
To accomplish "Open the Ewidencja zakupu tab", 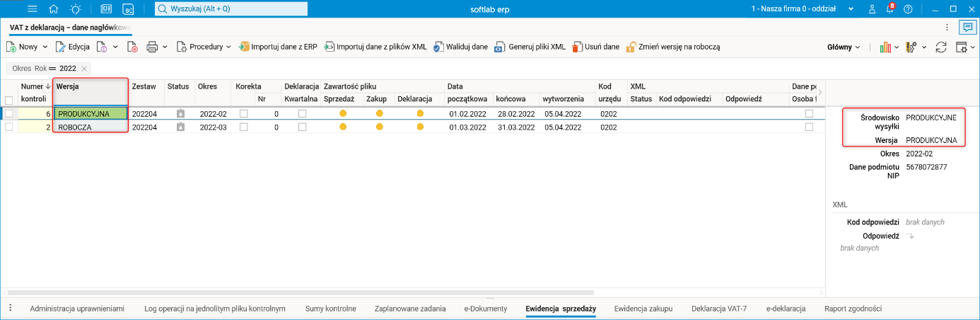I will [643, 309].
